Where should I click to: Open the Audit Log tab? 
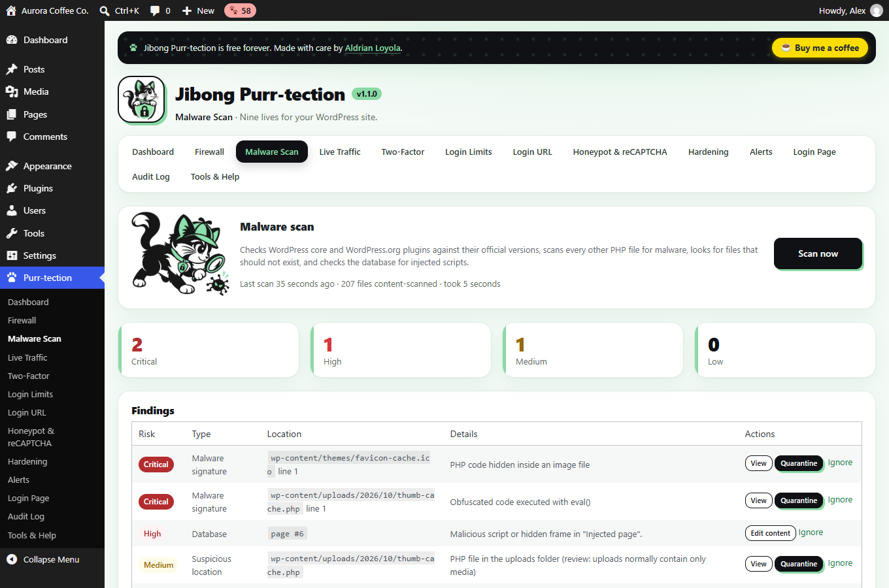click(151, 176)
